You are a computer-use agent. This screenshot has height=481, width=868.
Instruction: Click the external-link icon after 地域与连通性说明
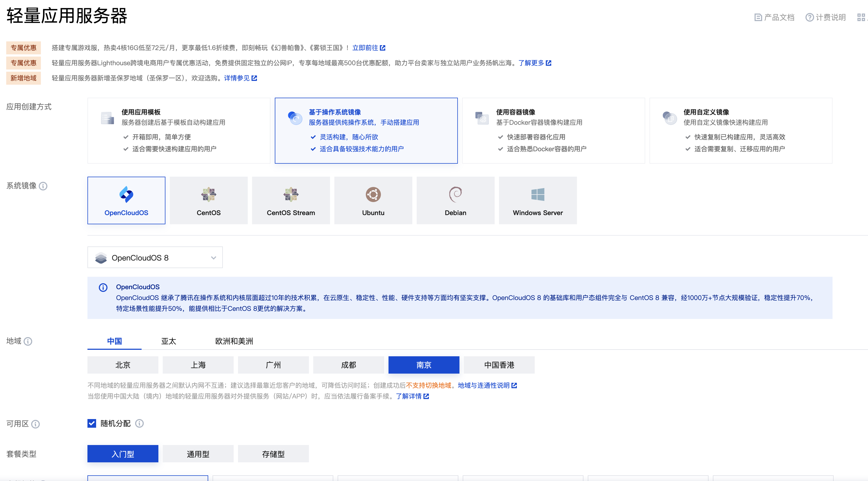514,386
